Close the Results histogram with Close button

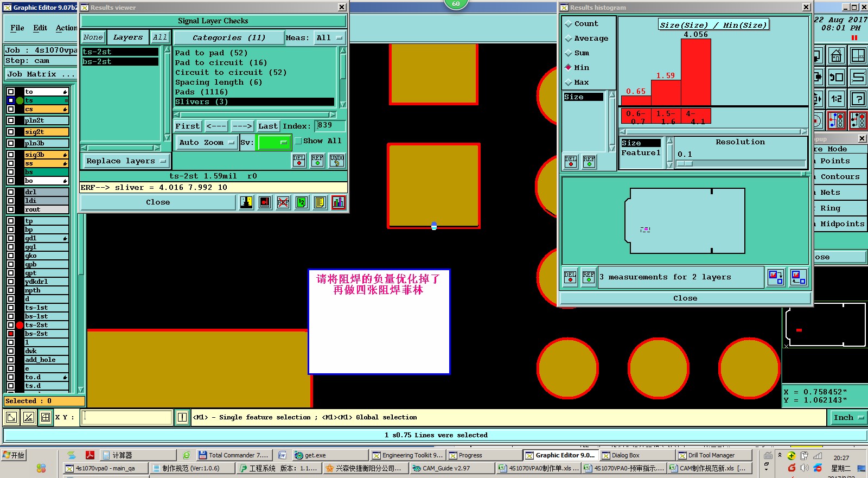[x=685, y=298]
